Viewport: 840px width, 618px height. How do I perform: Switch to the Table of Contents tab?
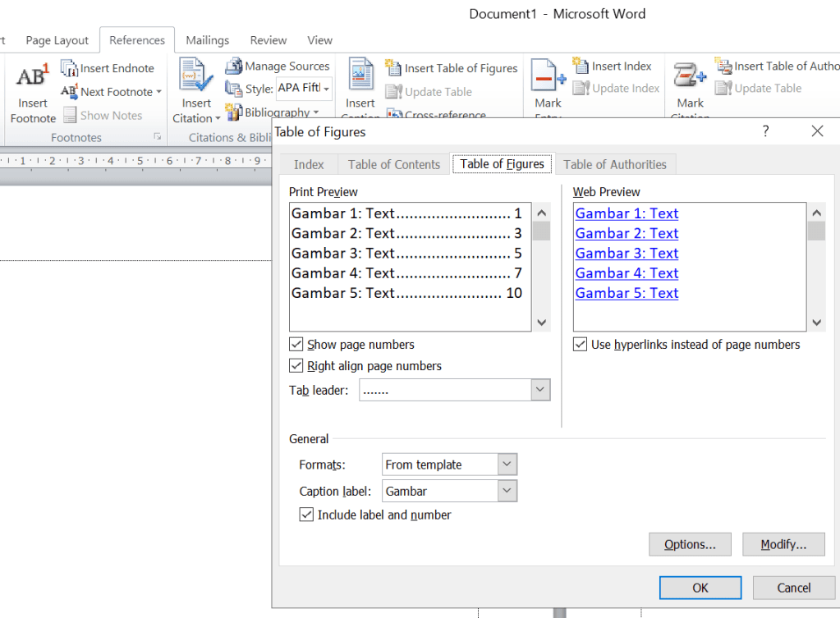[x=394, y=164]
